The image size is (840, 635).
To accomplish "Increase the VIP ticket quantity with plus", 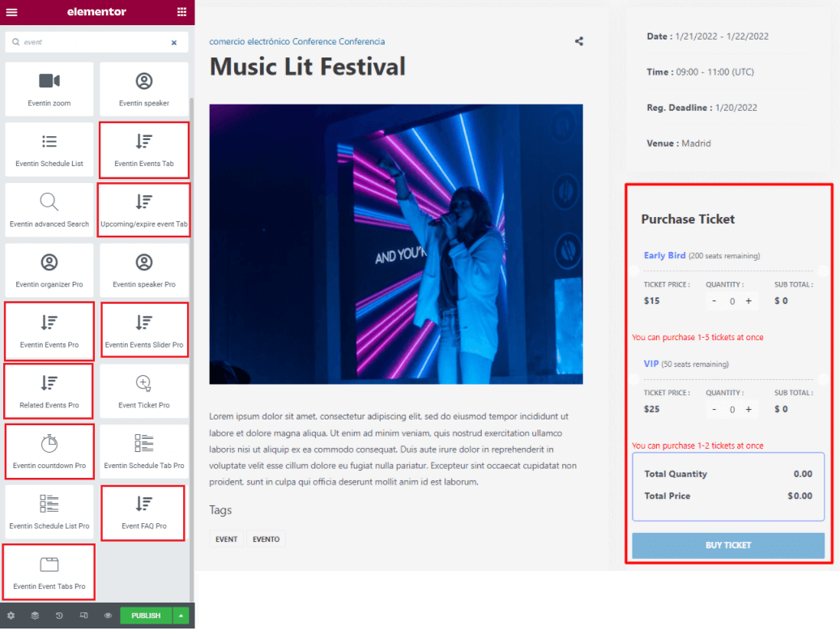I will [x=749, y=409].
